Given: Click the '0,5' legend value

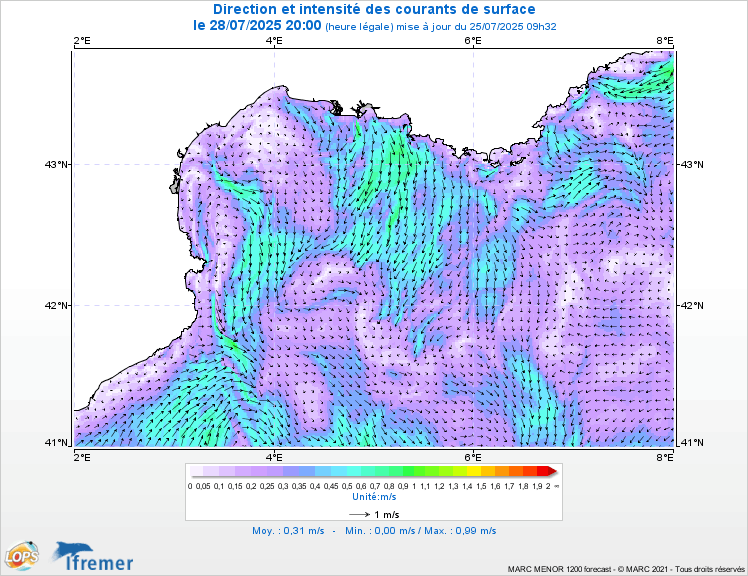Looking at the screenshot, I should point(347,486).
